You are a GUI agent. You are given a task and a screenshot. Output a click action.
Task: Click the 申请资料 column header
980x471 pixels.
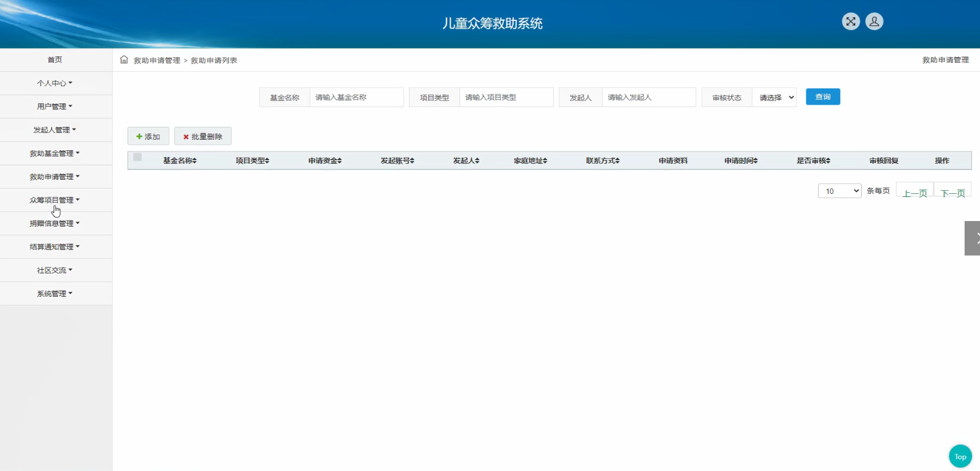pyautogui.click(x=673, y=161)
